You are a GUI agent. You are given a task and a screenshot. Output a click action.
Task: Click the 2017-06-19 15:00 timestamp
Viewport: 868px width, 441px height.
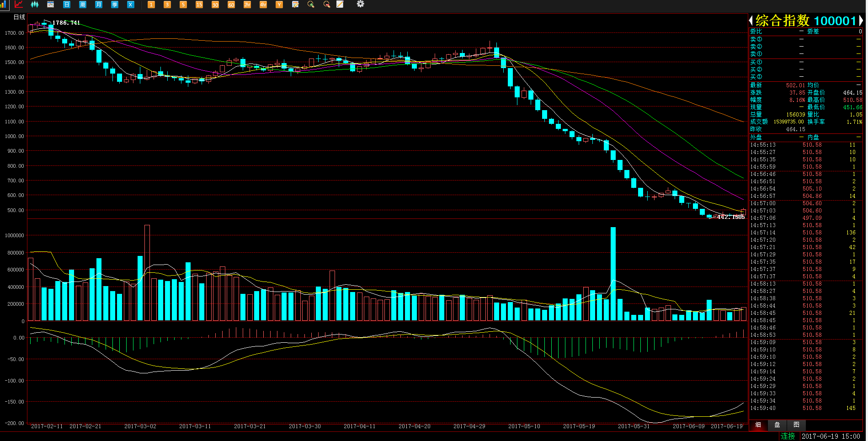coord(831,436)
